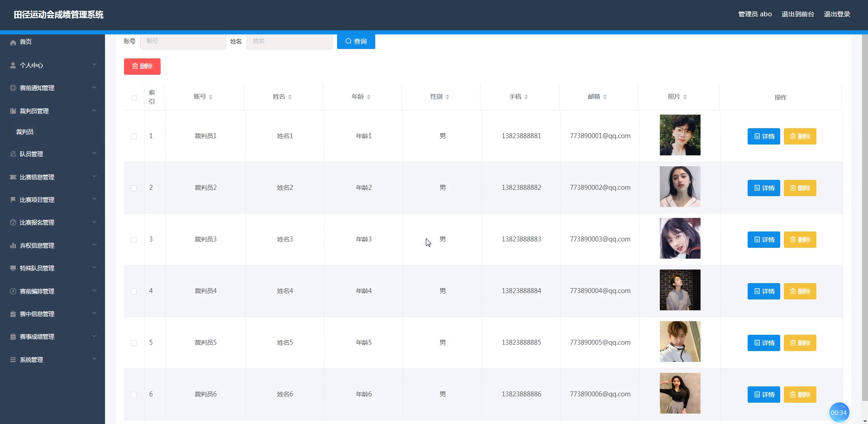This screenshot has height=424, width=868.
Task: Sort table by 账号 column arrows
Action: 211,97
